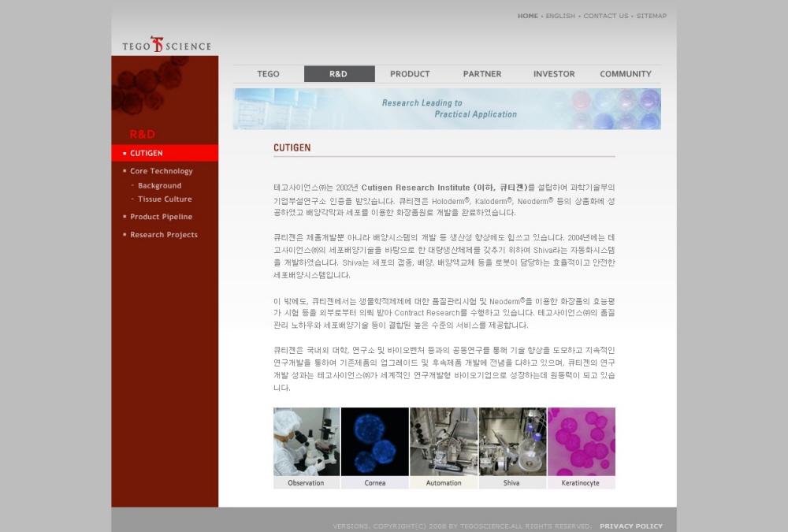Click the Tego Science logo
Screen dimensions: 788x532
[x=166, y=45]
